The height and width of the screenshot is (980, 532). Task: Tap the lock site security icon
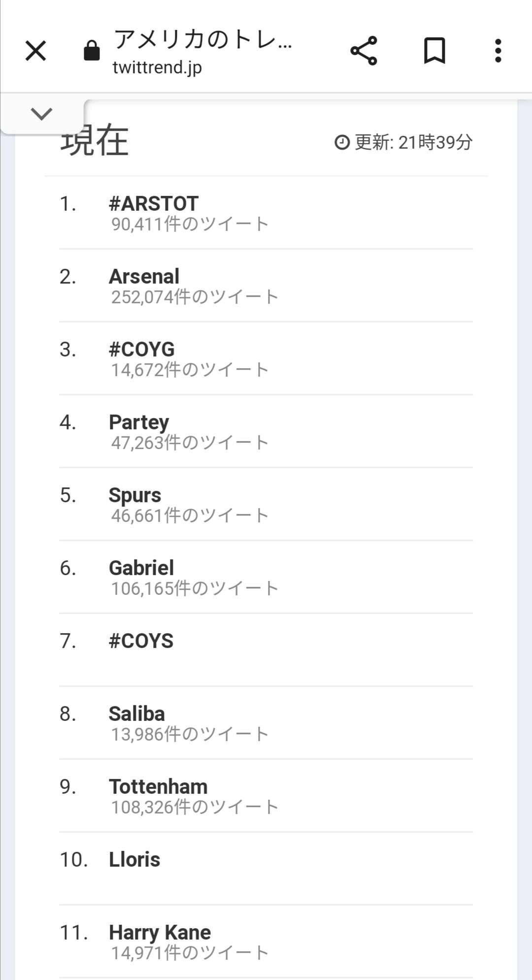pyautogui.click(x=92, y=51)
